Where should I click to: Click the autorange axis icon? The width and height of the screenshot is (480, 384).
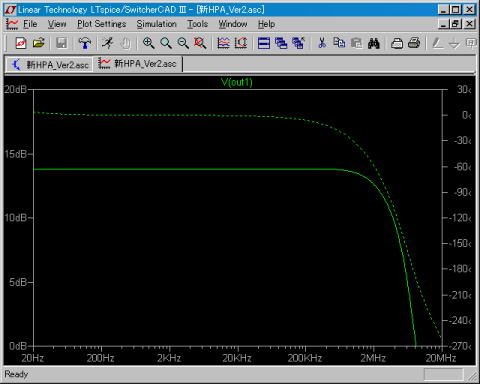pos(241,43)
